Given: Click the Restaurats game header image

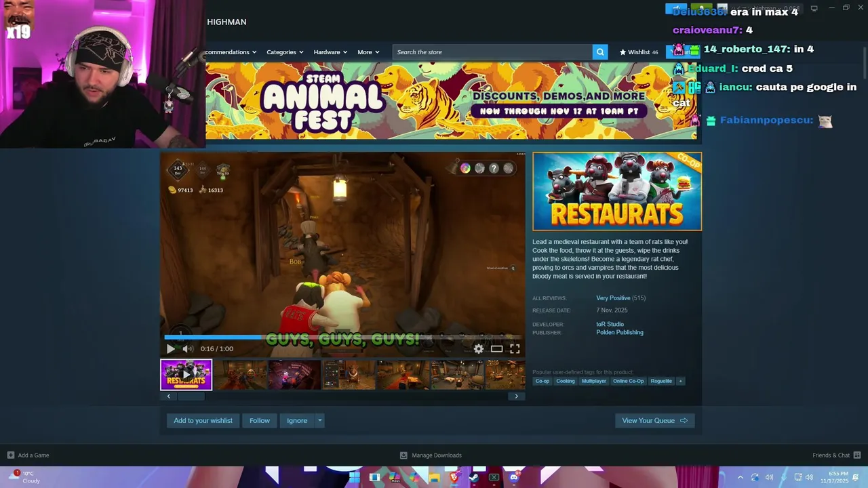Looking at the screenshot, I should click(617, 191).
